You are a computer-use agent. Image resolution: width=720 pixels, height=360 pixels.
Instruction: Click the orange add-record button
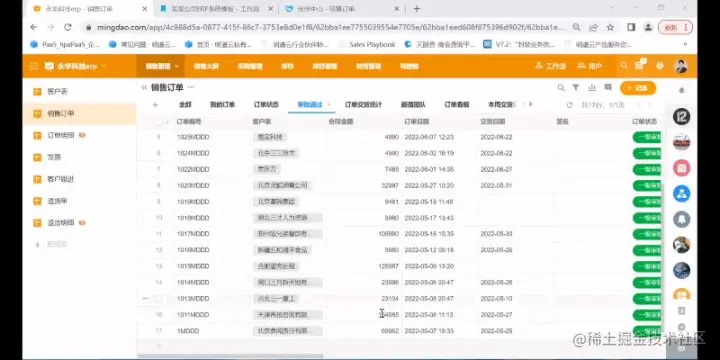point(638,88)
